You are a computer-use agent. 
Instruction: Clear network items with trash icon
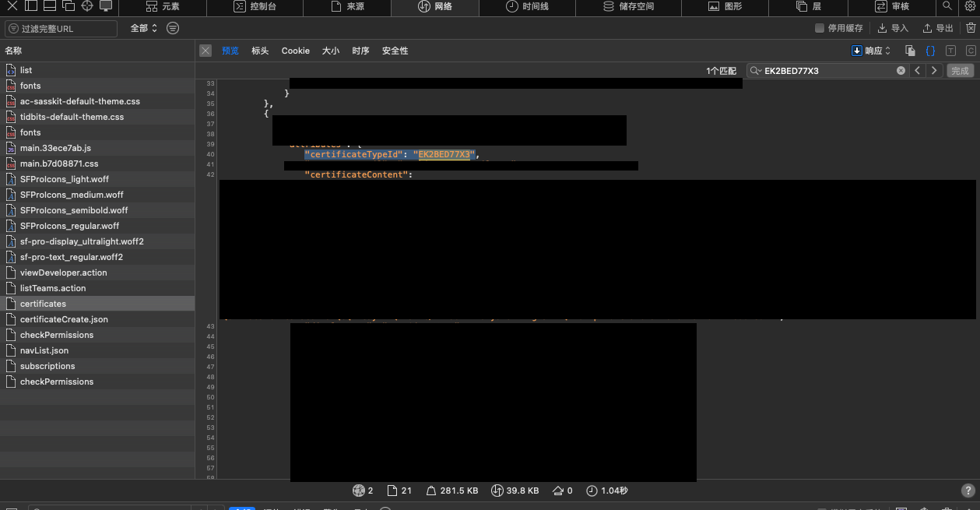coord(971,28)
